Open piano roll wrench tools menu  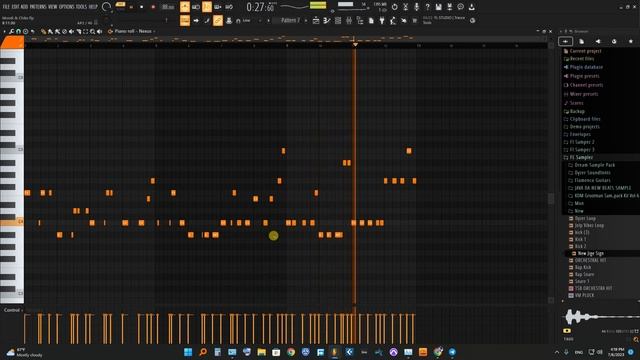coord(12,31)
